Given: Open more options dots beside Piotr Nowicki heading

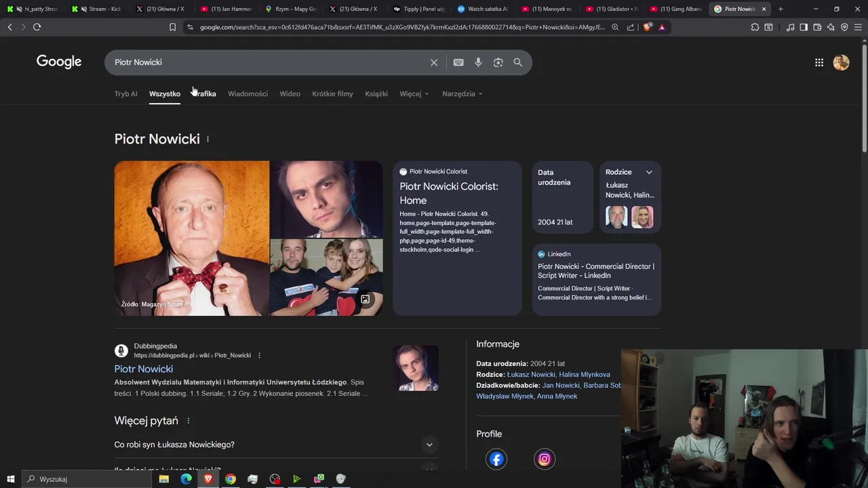Looking at the screenshot, I should [x=208, y=139].
